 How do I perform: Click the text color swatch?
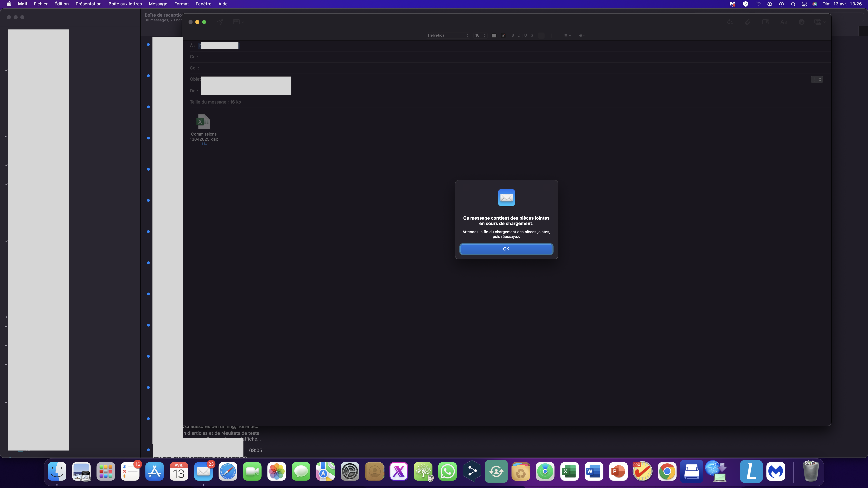[x=494, y=35]
